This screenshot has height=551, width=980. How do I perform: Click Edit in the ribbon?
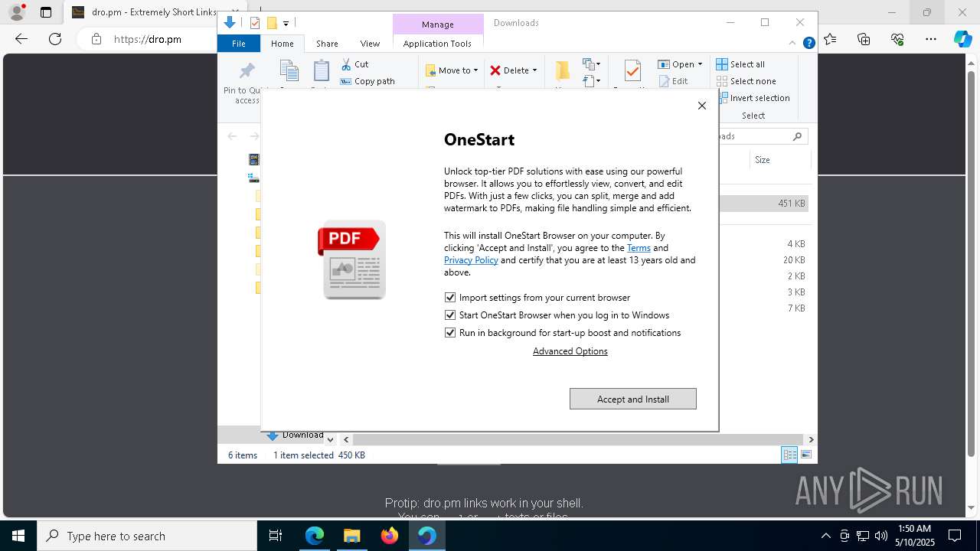click(673, 81)
